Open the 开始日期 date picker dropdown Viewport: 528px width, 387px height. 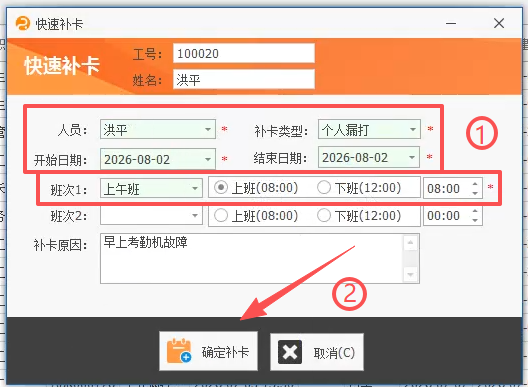coord(208,159)
